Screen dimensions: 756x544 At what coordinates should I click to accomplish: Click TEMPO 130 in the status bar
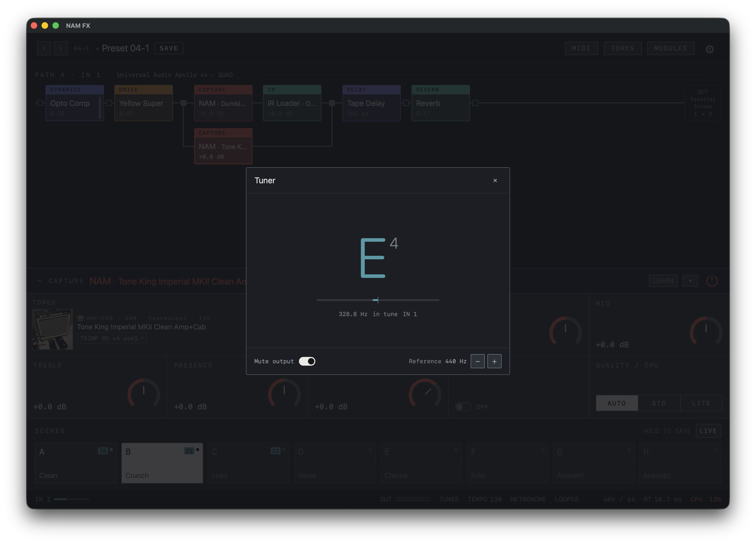484,499
